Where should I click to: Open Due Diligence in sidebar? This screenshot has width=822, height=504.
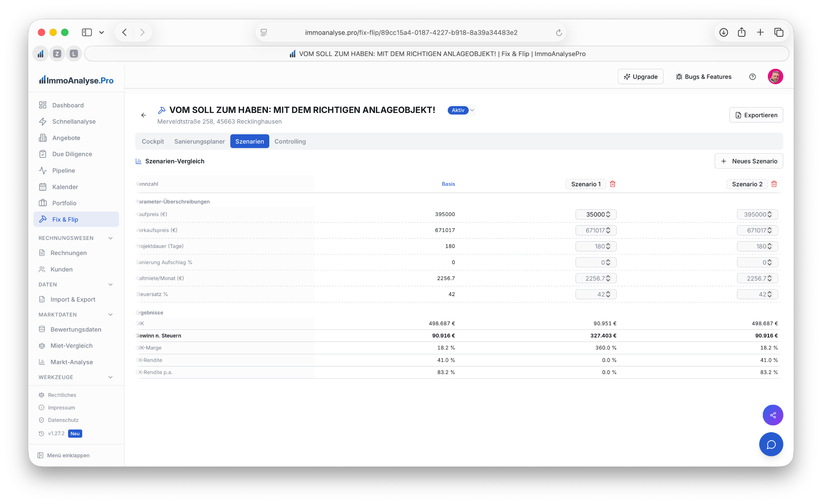pos(76,154)
